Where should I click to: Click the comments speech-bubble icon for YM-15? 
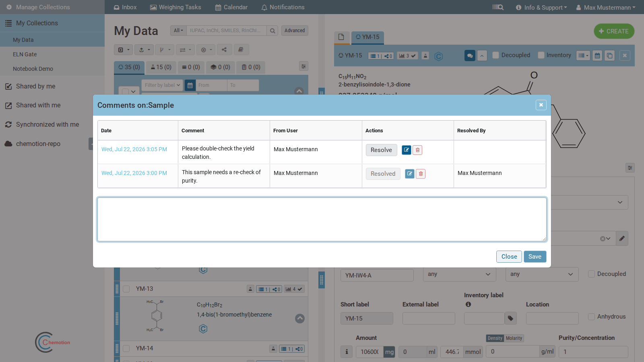point(470,56)
